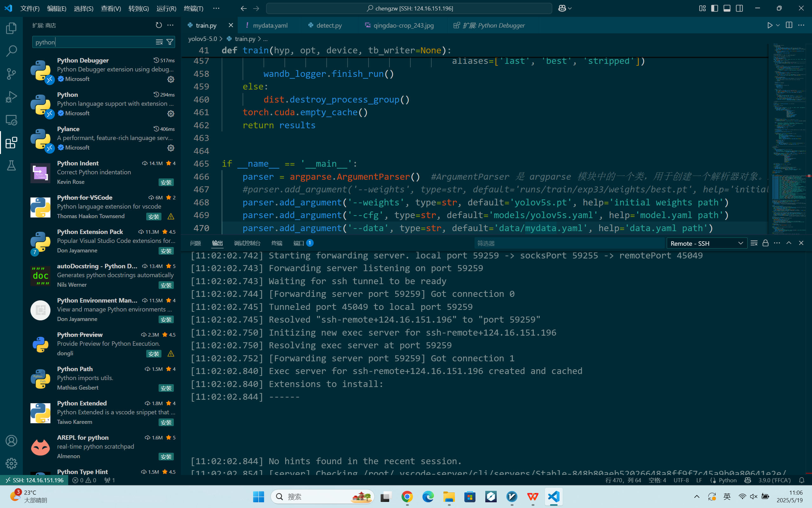Open manage gear for Python Debugger extension
This screenshot has height=508, width=812.
coord(171,79)
